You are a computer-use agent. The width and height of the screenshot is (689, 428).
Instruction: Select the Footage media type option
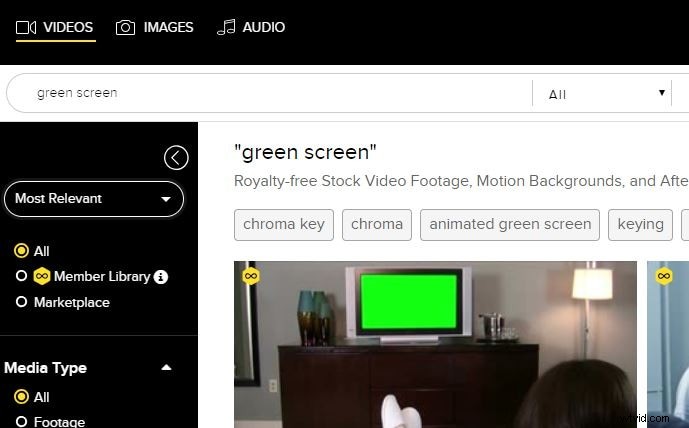pyautogui.click(x=21, y=422)
